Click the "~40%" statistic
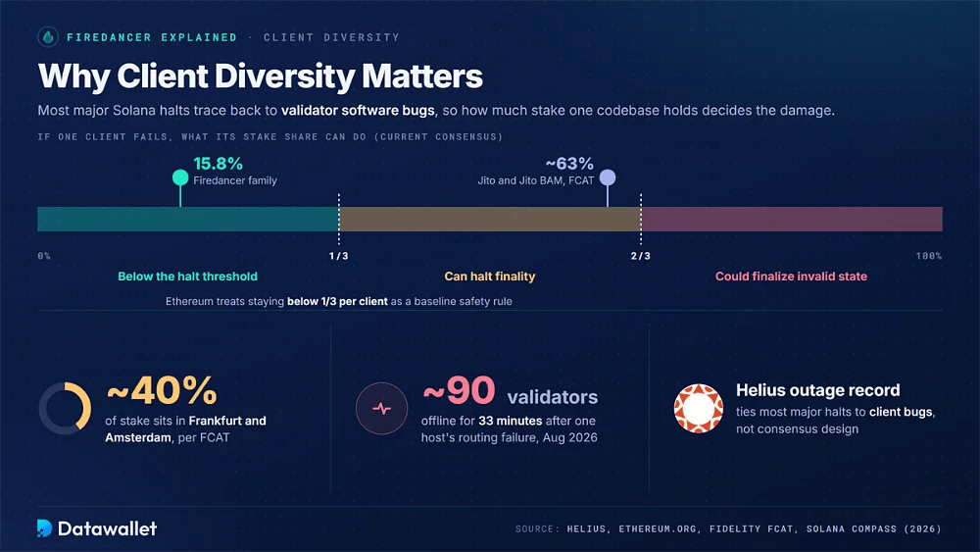Viewport: 980px width, 552px height. point(162,390)
